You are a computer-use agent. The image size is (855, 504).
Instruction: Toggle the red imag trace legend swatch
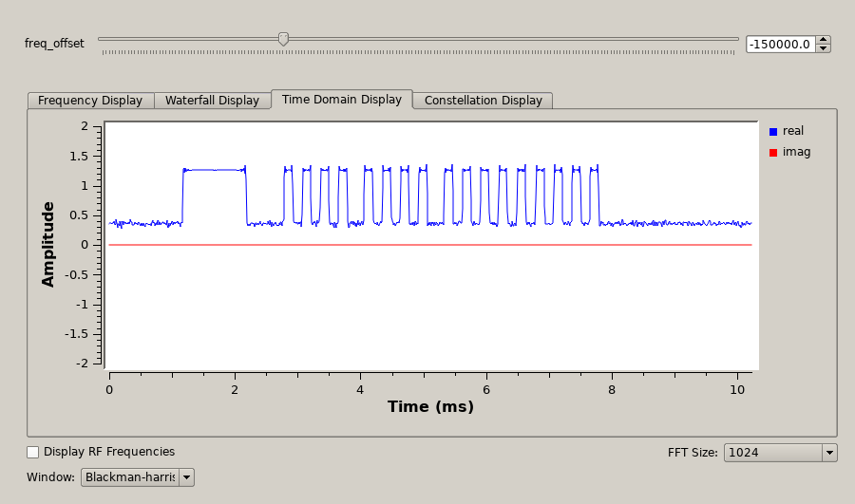pos(773,153)
